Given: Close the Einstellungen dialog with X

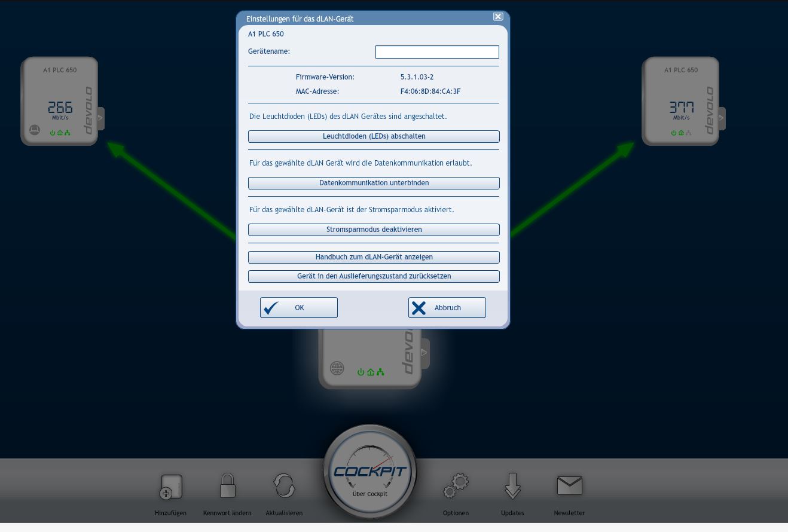Looking at the screenshot, I should [498, 17].
